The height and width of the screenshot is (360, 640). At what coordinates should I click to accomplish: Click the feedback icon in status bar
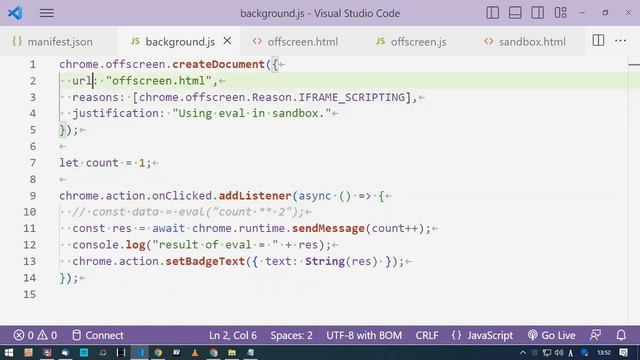[x=596, y=336]
